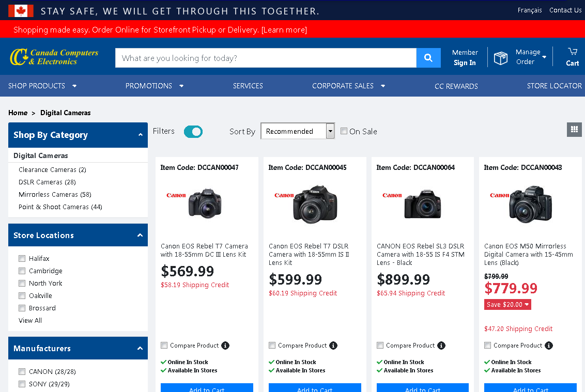
Task: Open the Mirrorless Cameras (58) category
Action: pos(55,194)
